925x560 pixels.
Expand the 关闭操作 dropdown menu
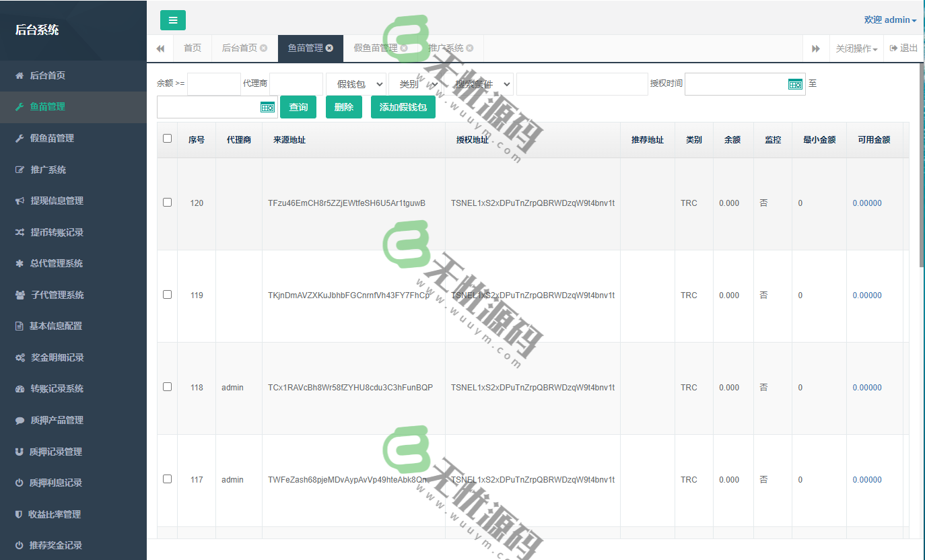[856, 48]
